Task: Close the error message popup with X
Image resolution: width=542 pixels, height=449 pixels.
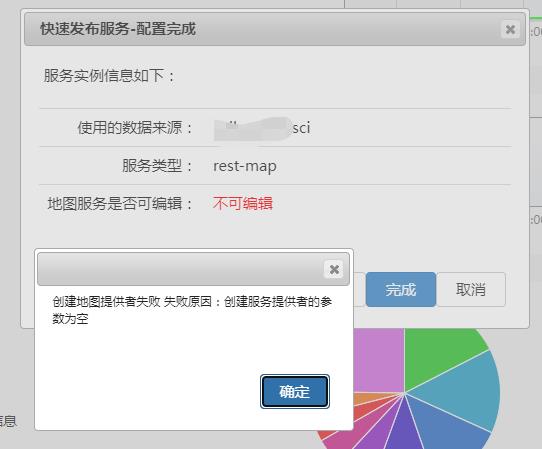Action: pyautogui.click(x=334, y=269)
